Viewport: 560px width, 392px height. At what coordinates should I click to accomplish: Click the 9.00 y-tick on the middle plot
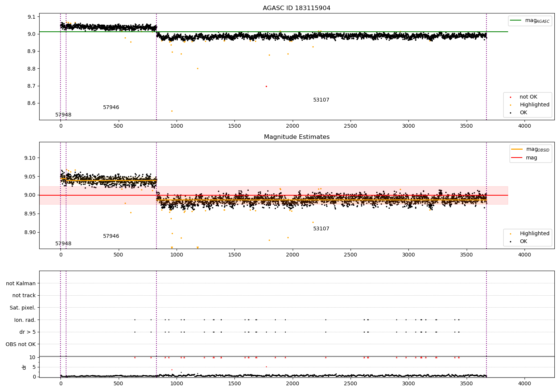(30, 195)
